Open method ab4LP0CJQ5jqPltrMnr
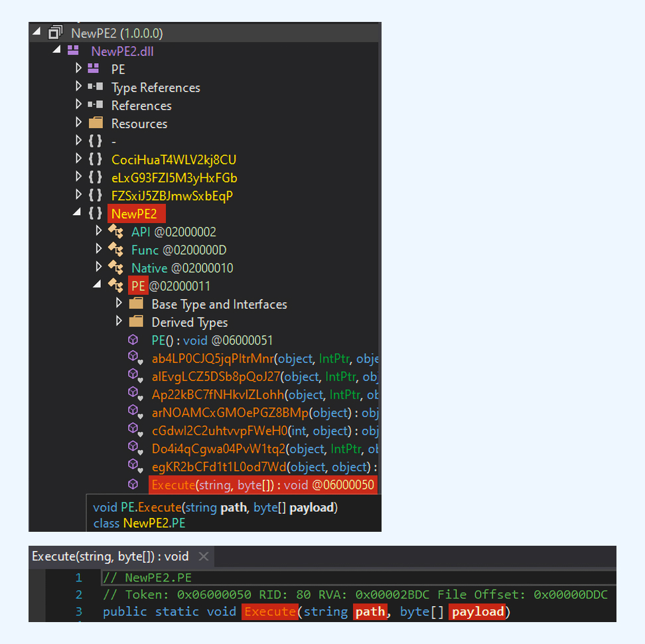This screenshot has height=644, width=645. 265,359
